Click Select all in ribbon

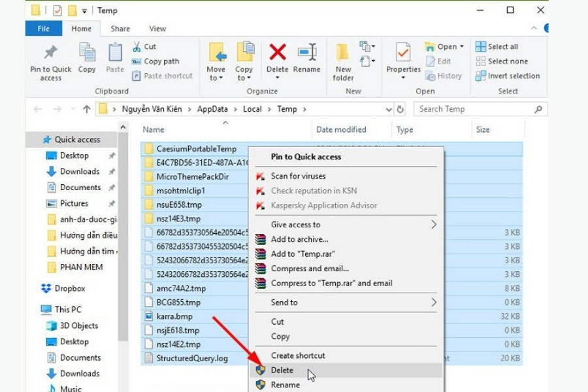point(502,46)
